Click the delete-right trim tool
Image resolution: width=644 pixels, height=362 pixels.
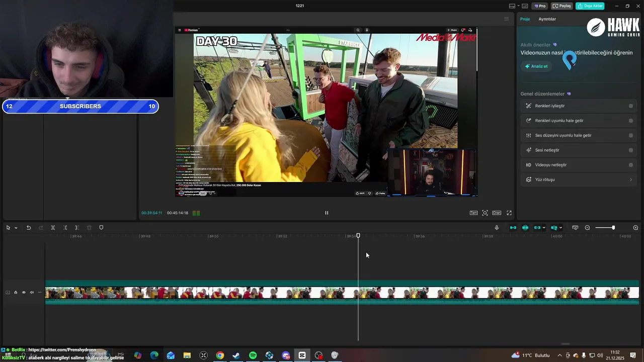pyautogui.click(x=77, y=228)
